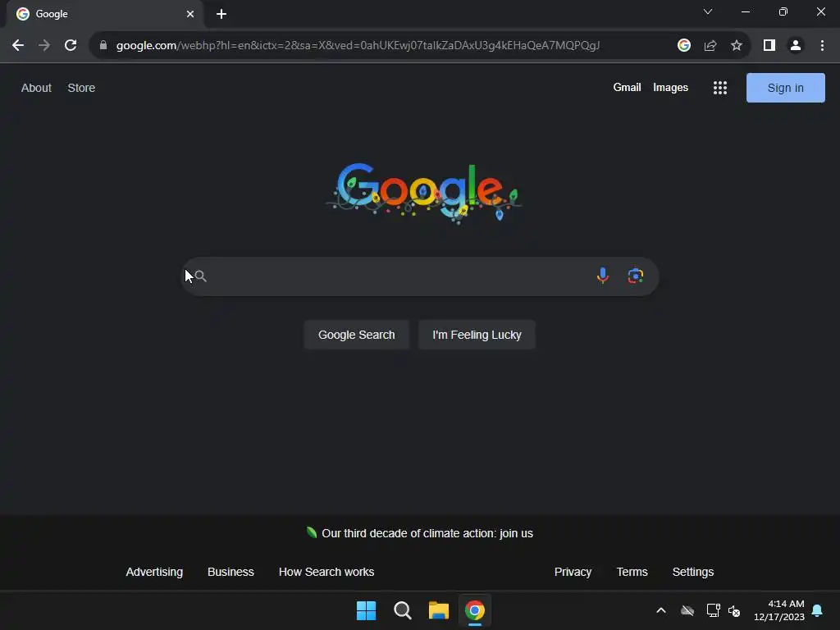
Task: Click the Sign in button
Action: click(x=785, y=88)
